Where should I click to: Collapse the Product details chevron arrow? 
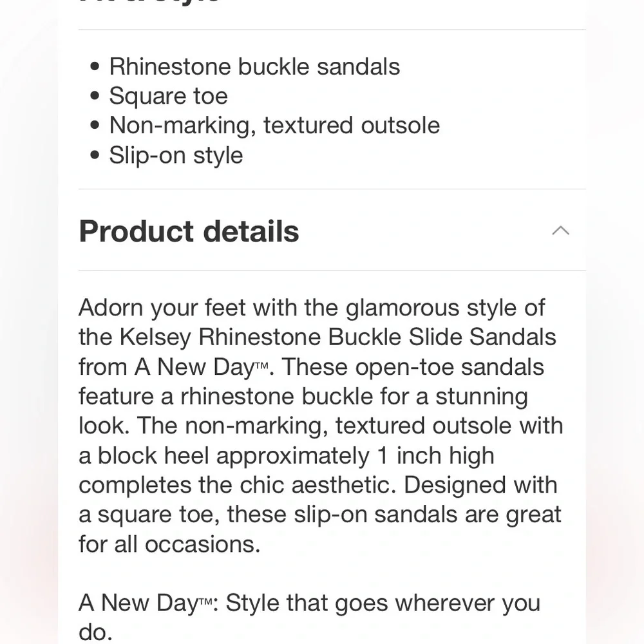pyautogui.click(x=561, y=231)
